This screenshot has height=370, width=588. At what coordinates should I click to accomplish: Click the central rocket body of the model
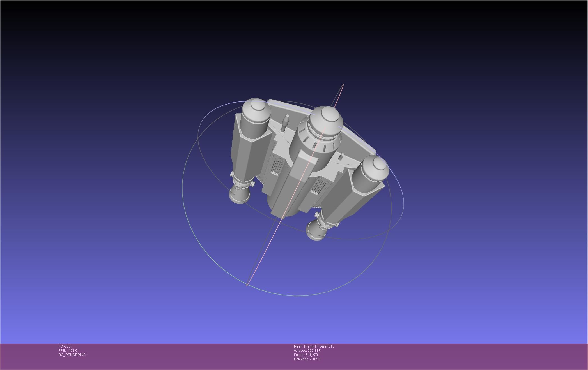(x=306, y=163)
